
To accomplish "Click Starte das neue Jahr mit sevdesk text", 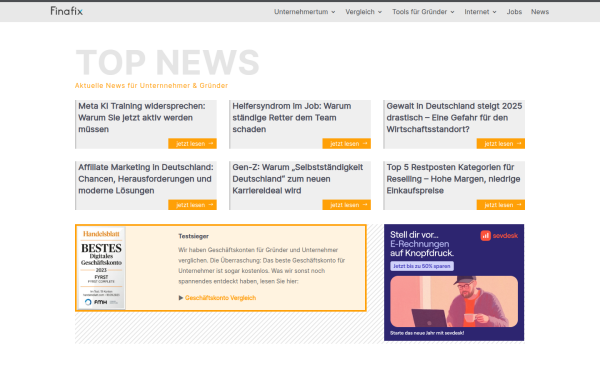I will pos(427,333).
